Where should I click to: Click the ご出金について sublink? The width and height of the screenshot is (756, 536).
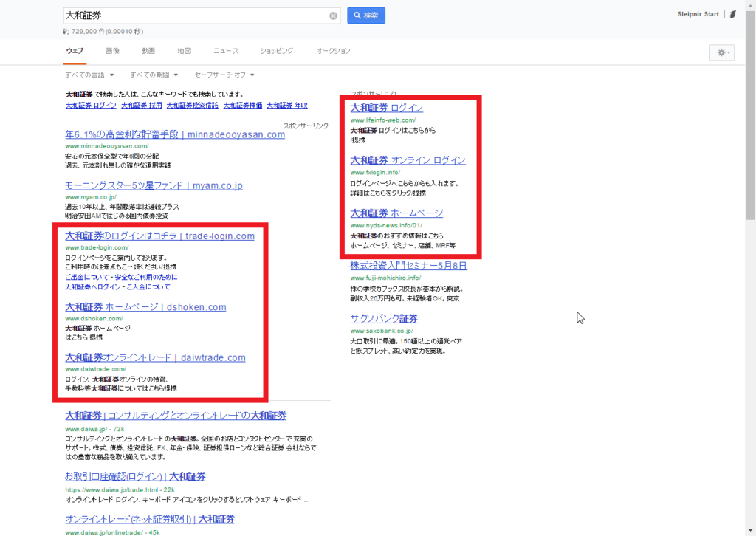(87, 277)
